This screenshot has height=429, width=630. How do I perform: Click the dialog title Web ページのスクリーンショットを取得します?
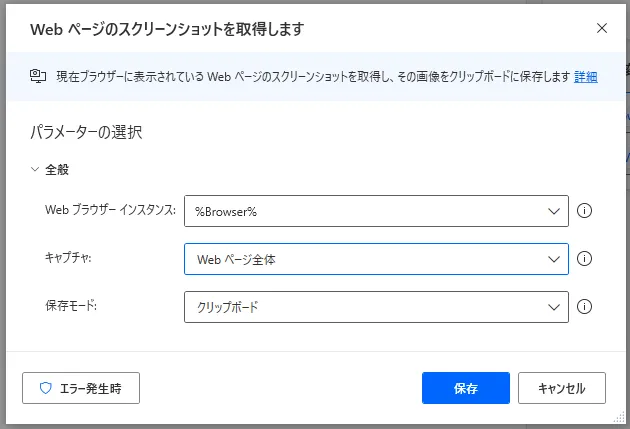(167, 29)
